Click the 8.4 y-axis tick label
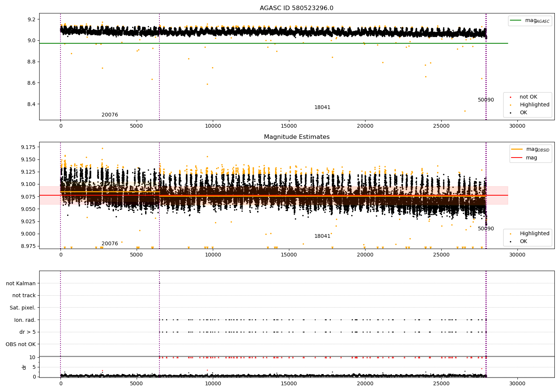The height and width of the screenshot is (392, 560). pos(31,104)
